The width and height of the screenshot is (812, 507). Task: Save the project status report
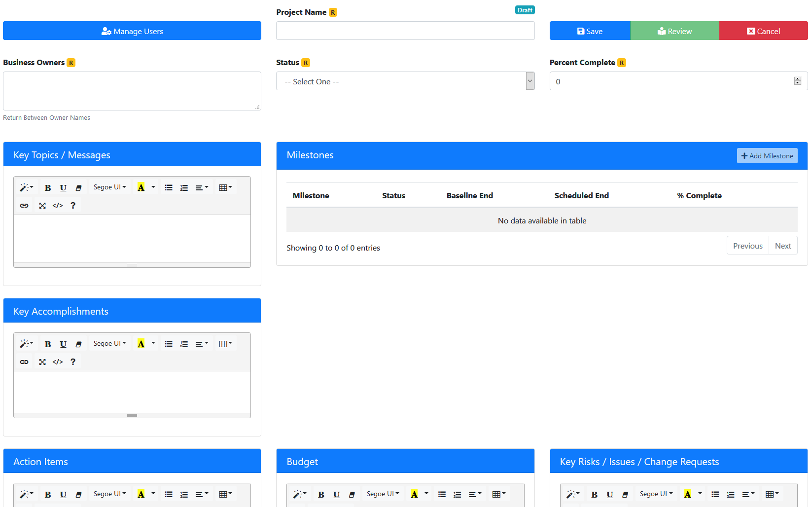[590, 31]
